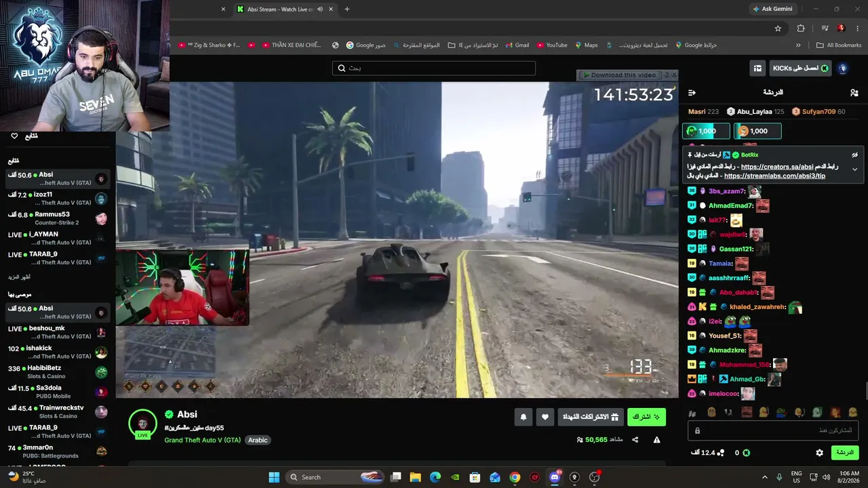Collapse the chat panel with the arrow icon
Image resolution: width=868 pixels, height=488 pixels.
(692, 92)
